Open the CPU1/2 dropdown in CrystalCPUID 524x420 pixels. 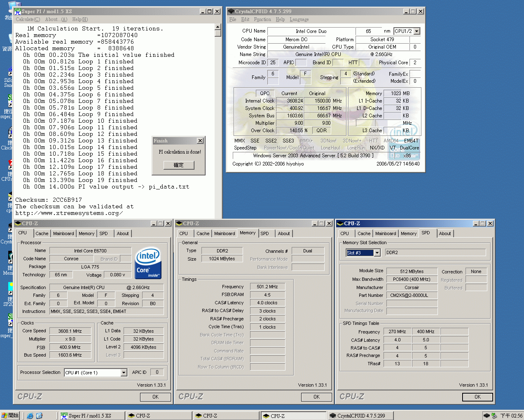pyautogui.click(x=417, y=31)
